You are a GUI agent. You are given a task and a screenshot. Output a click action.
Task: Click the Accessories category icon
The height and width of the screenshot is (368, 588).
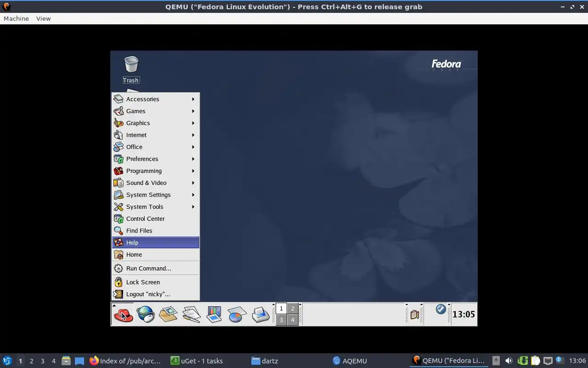click(119, 99)
